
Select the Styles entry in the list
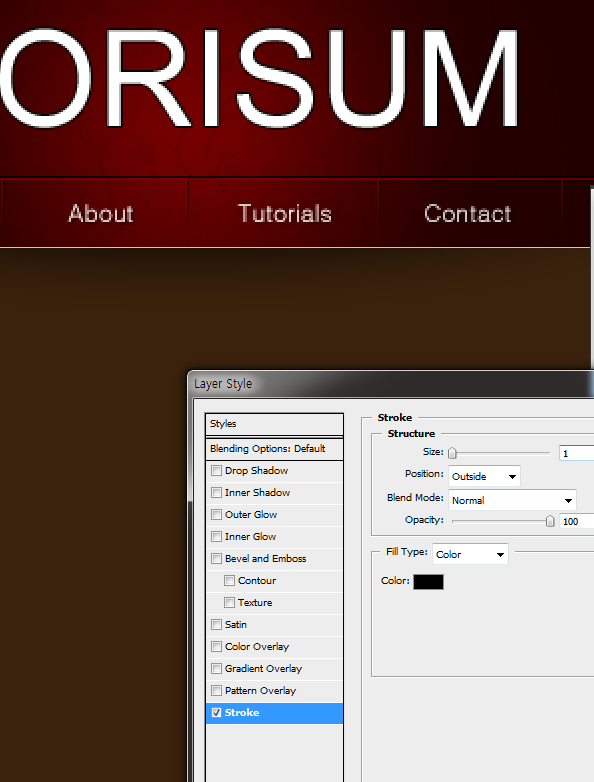coord(274,424)
